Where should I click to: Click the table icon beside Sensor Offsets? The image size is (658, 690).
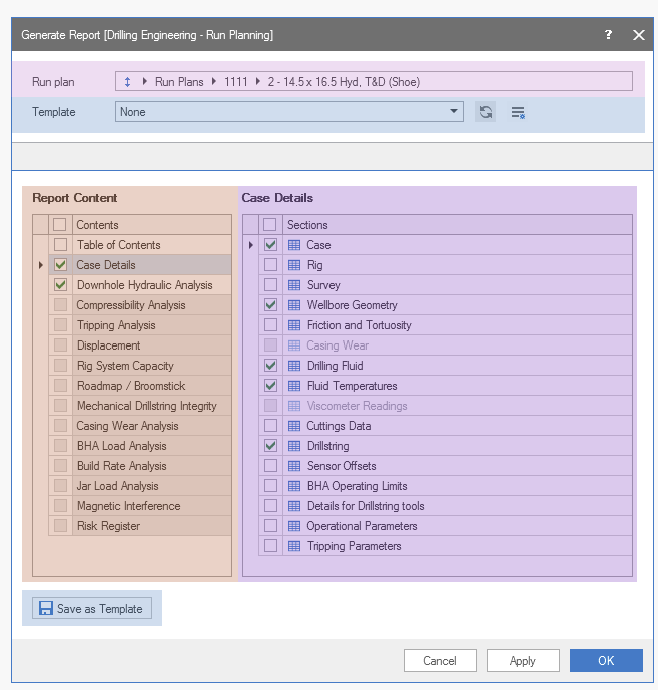pyautogui.click(x=294, y=466)
